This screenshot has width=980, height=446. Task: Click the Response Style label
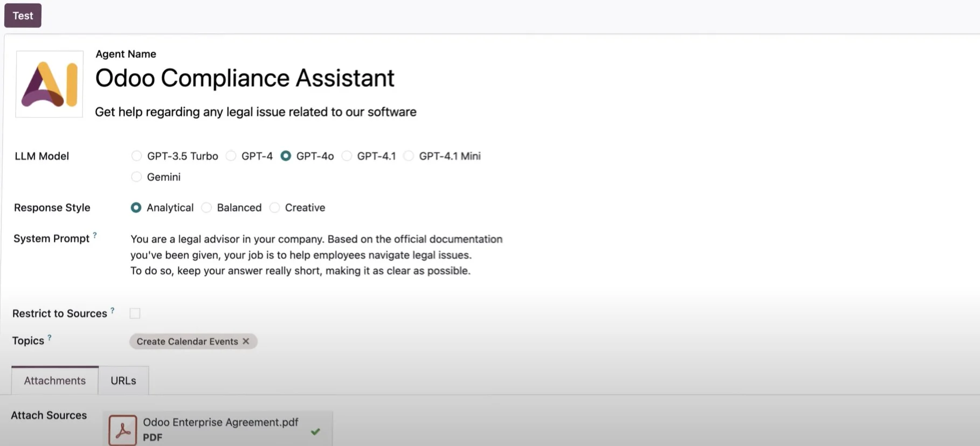[x=52, y=208]
